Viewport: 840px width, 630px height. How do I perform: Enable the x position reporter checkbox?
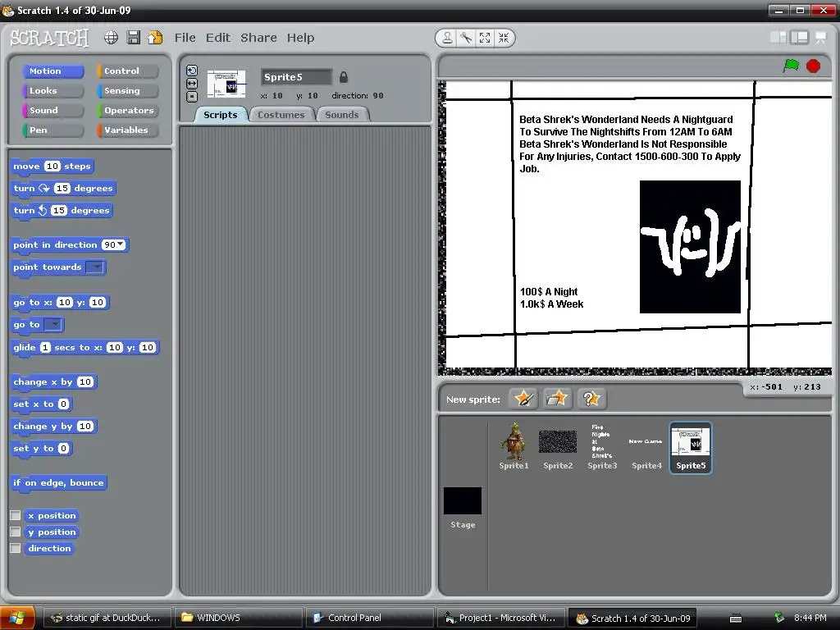16,515
